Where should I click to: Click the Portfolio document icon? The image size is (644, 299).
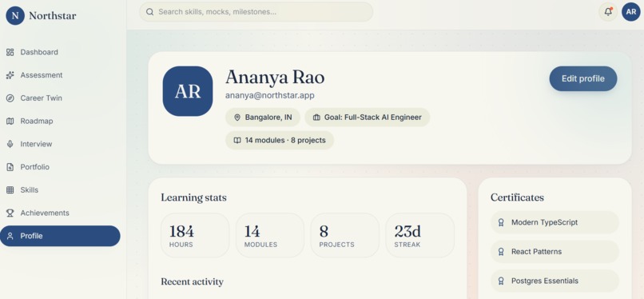click(x=10, y=167)
